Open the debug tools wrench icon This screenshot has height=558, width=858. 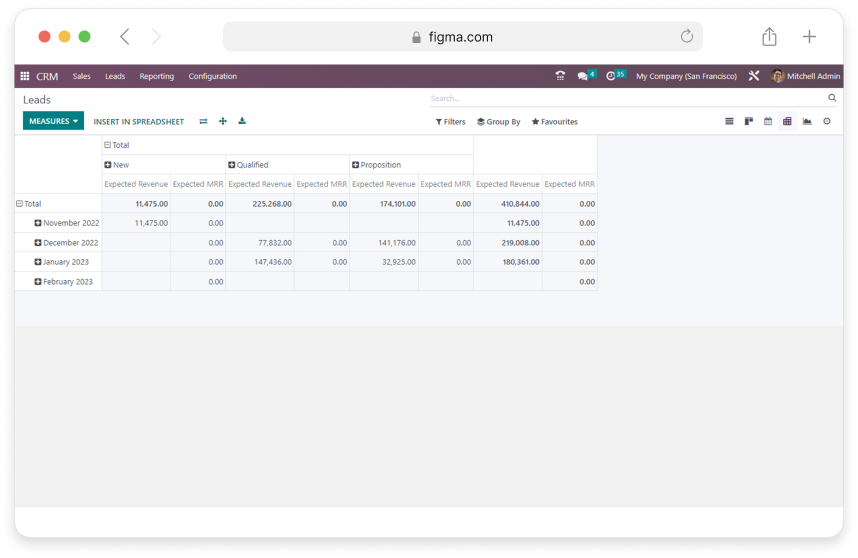click(753, 76)
